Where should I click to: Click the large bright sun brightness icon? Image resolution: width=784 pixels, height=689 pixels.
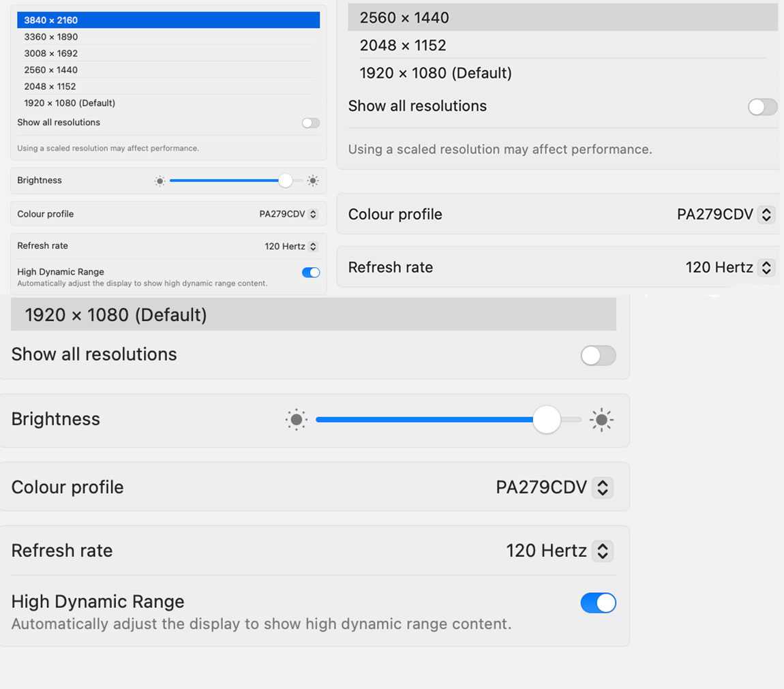click(x=601, y=420)
